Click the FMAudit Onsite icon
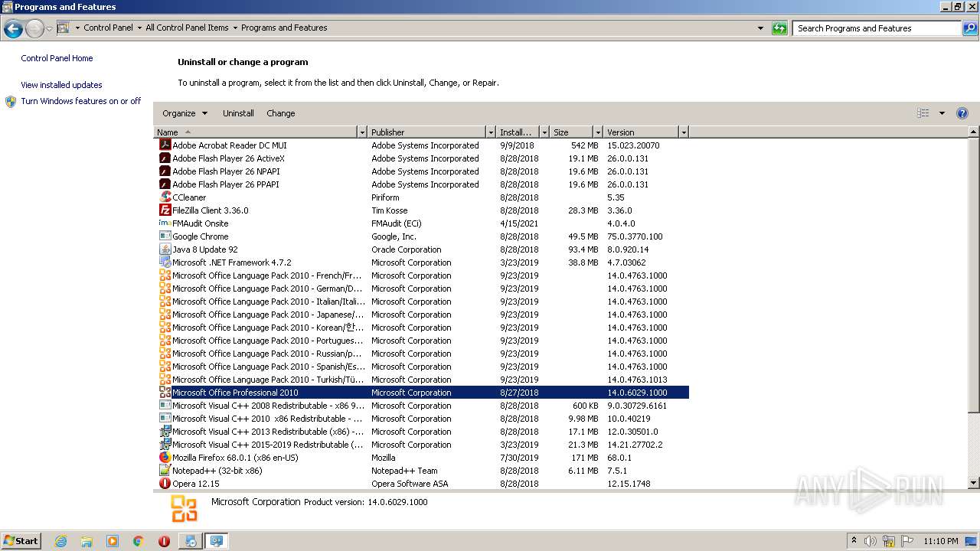Screen dimensions: 980x551 point(165,223)
